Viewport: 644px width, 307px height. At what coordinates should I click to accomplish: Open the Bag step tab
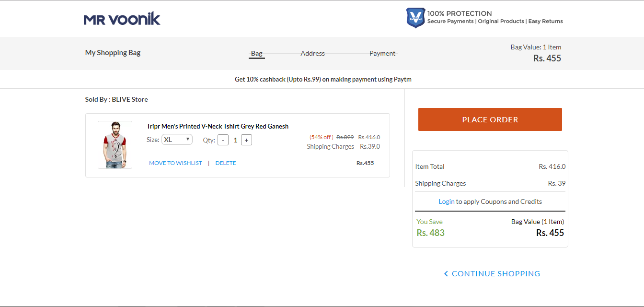pos(257,53)
